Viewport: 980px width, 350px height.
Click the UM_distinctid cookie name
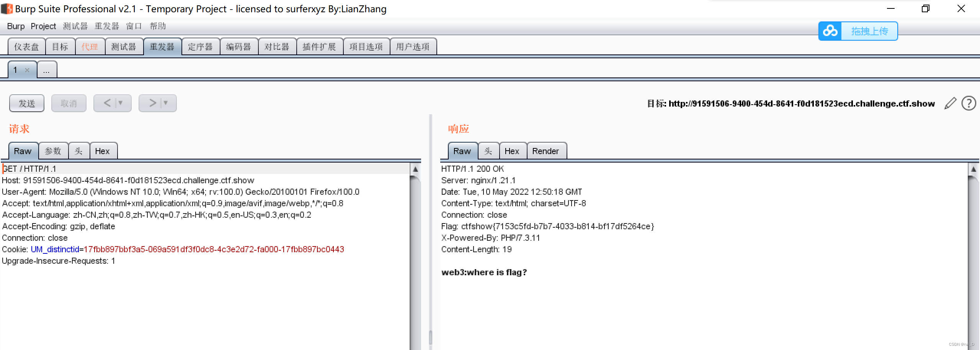point(55,249)
